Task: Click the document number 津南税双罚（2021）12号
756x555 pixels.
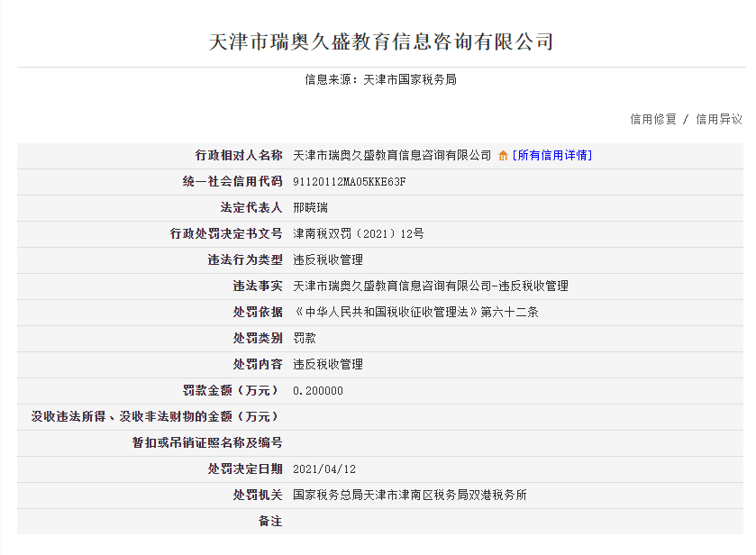Action: coord(359,234)
